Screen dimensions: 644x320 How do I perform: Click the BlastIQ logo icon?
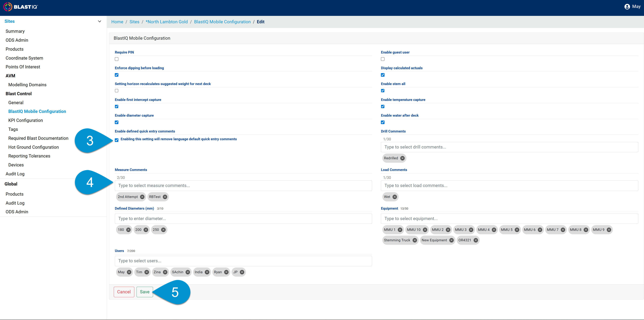pyautogui.click(x=8, y=7)
